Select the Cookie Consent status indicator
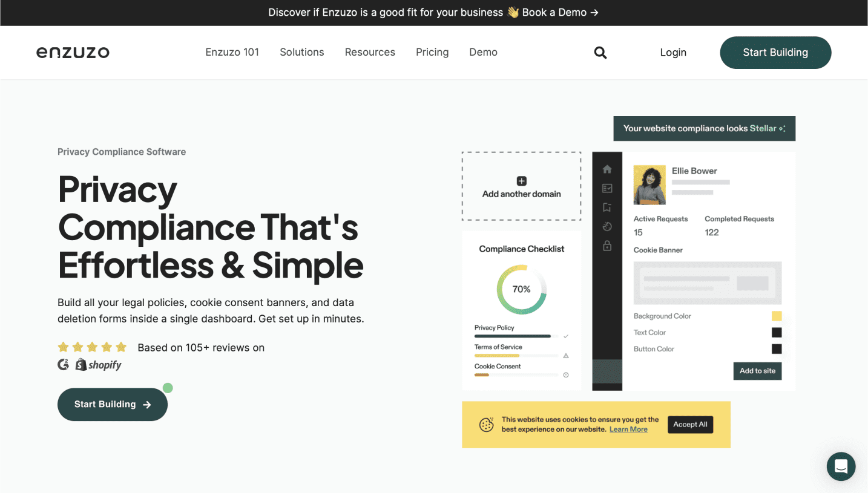The height and width of the screenshot is (493, 868). [x=566, y=375]
